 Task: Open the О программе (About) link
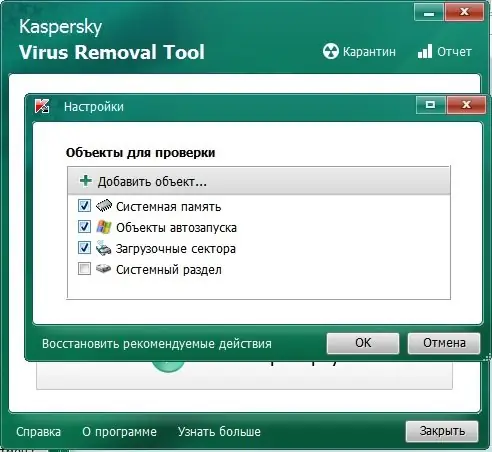click(x=119, y=432)
